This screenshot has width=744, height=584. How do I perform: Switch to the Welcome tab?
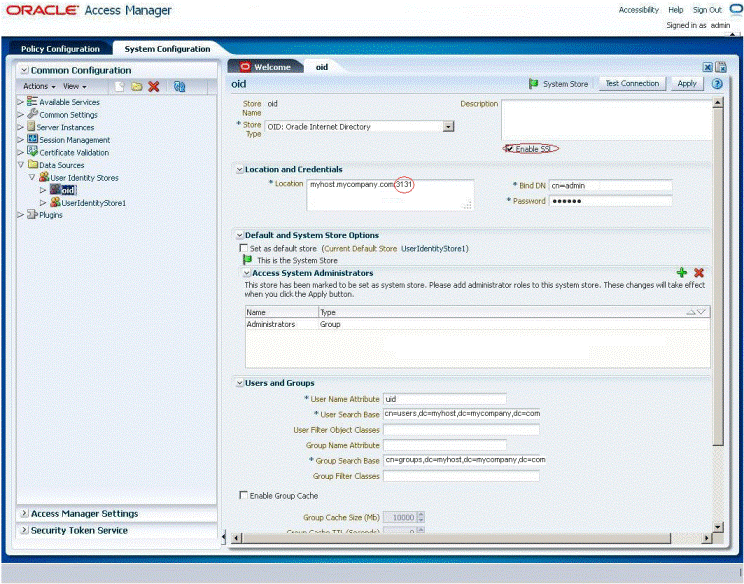[266, 67]
